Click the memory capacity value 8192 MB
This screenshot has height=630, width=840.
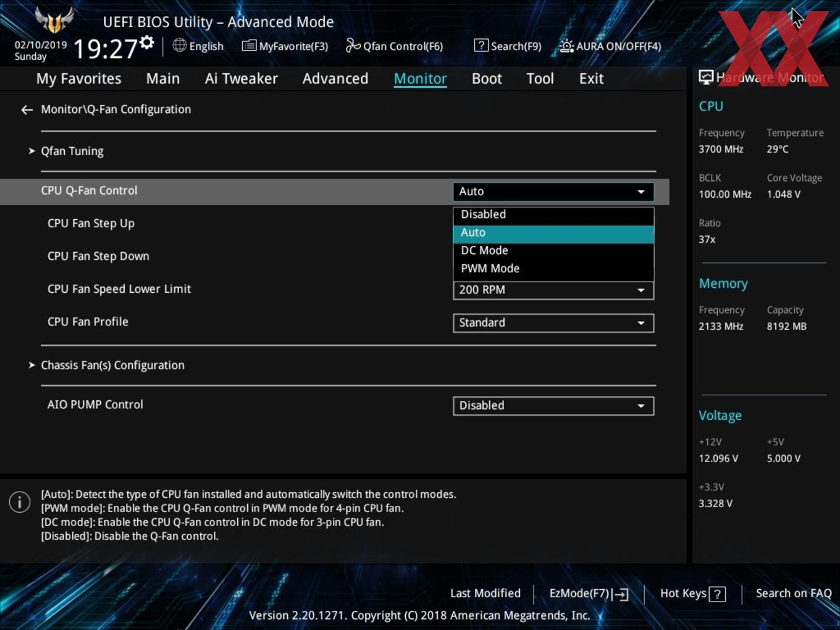tap(786, 327)
